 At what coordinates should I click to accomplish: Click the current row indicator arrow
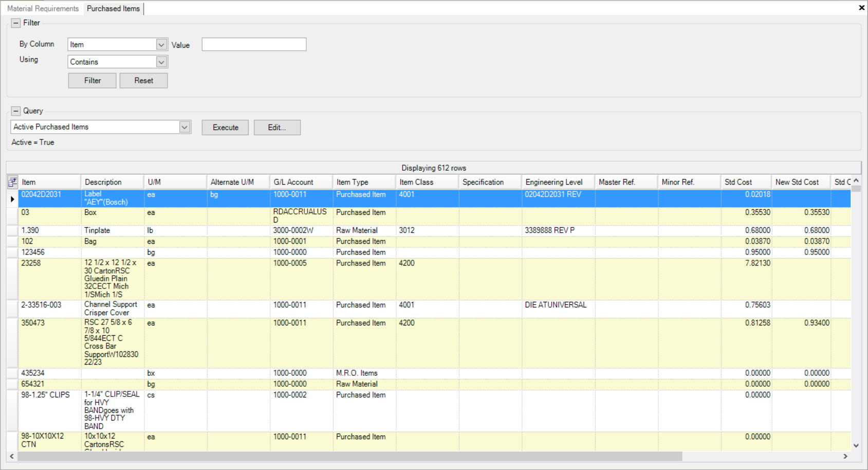(12, 198)
